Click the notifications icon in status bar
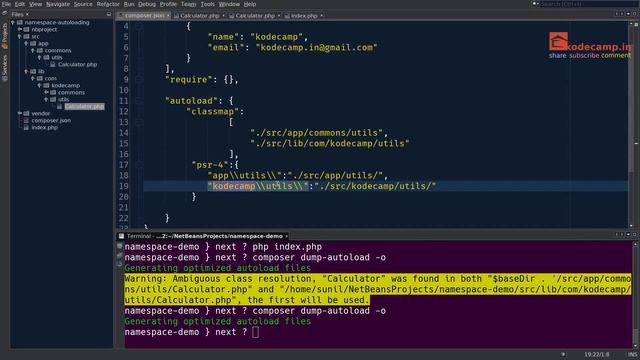The width and height of the screenshot is (640, 360). [x=564, y=354]
